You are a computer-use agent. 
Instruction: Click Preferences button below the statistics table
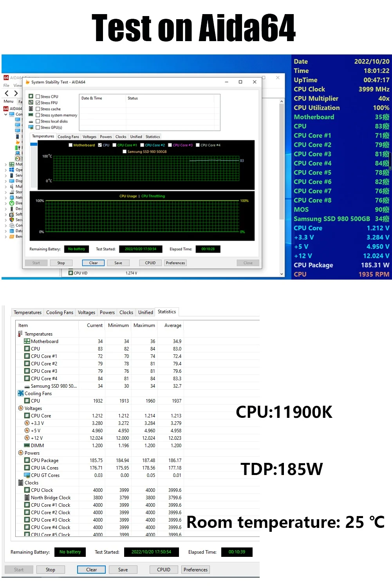[x=195, y=570]
